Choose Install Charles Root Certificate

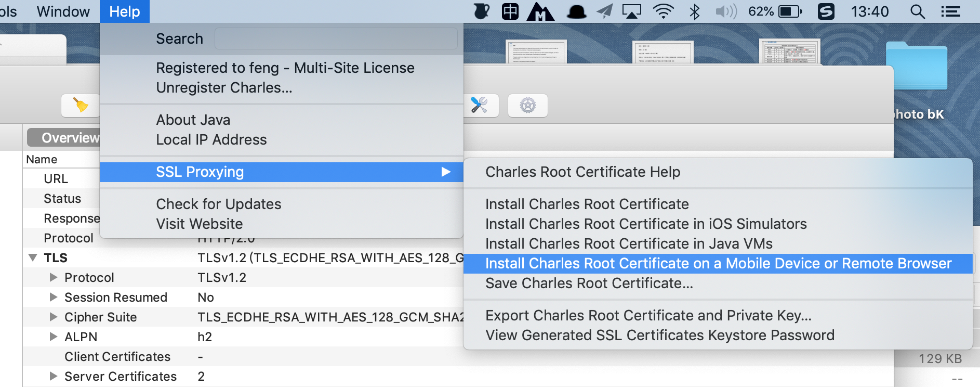click(x=718, y=204)
